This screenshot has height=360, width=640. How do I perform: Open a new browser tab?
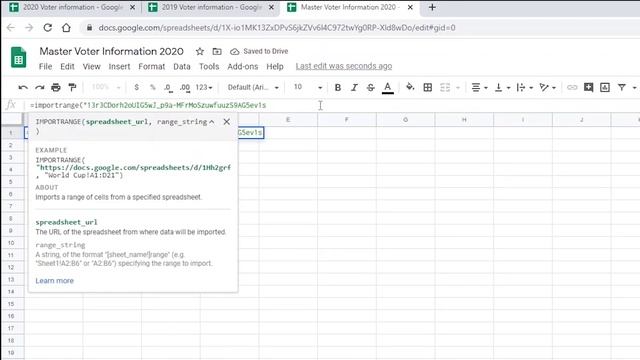coord(432,7)
